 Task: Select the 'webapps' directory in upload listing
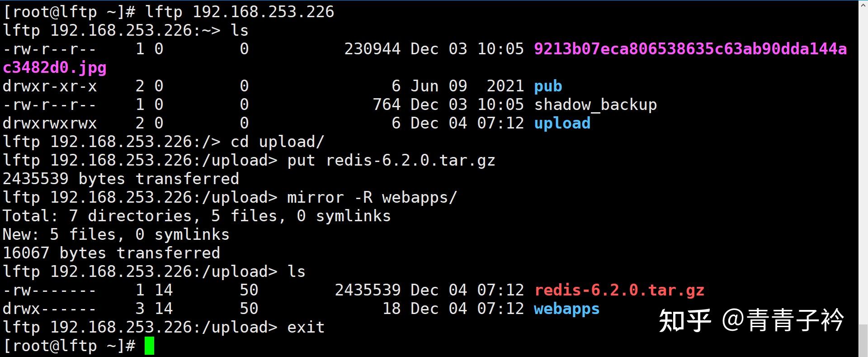click(567, 309)
